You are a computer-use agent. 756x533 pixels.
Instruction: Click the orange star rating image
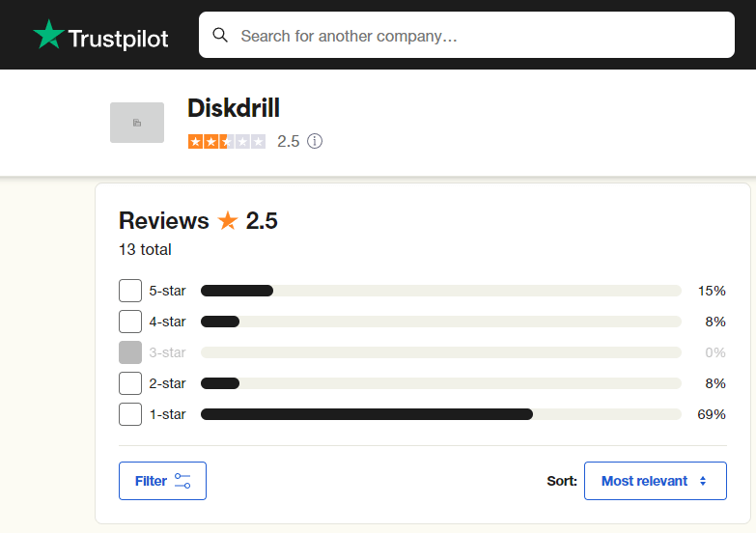point(227,141)
